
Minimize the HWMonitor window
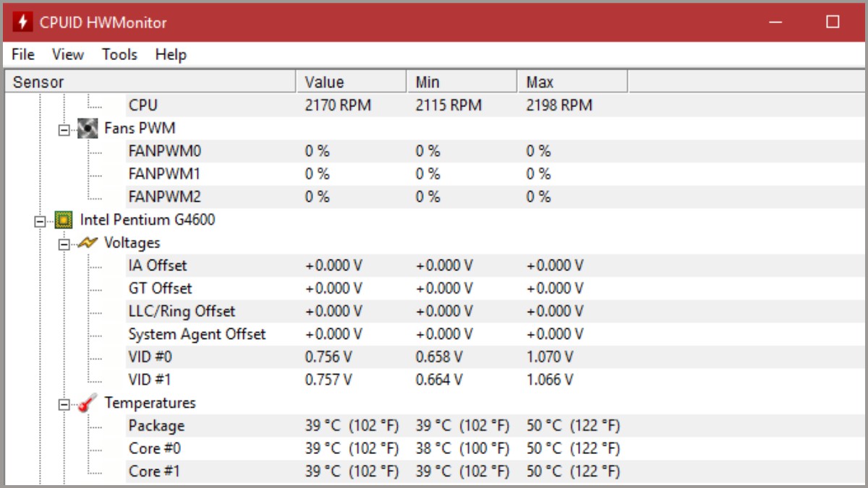(776, 22)
